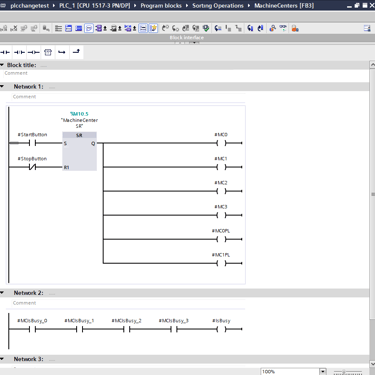
Task: Click Program blocks in the breadcrumb
Action: (x=161, y=6)
